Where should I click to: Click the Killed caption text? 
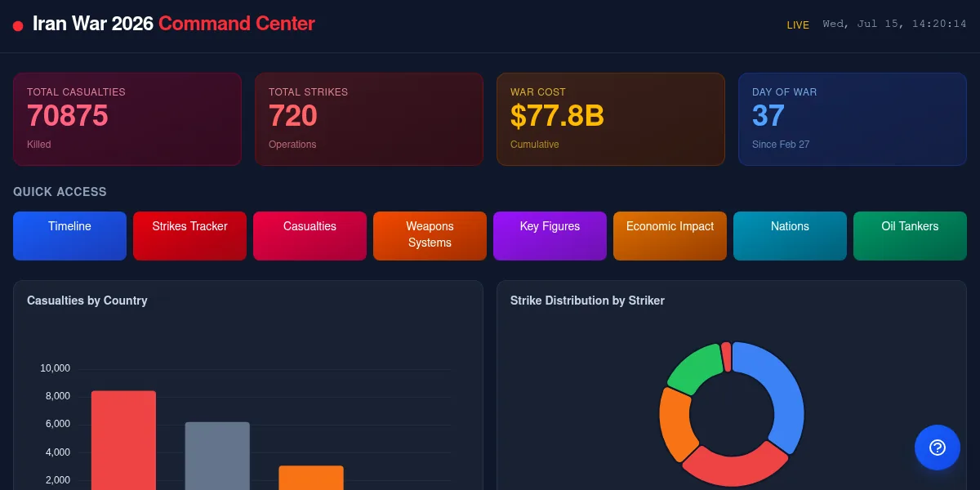point(38,145)
